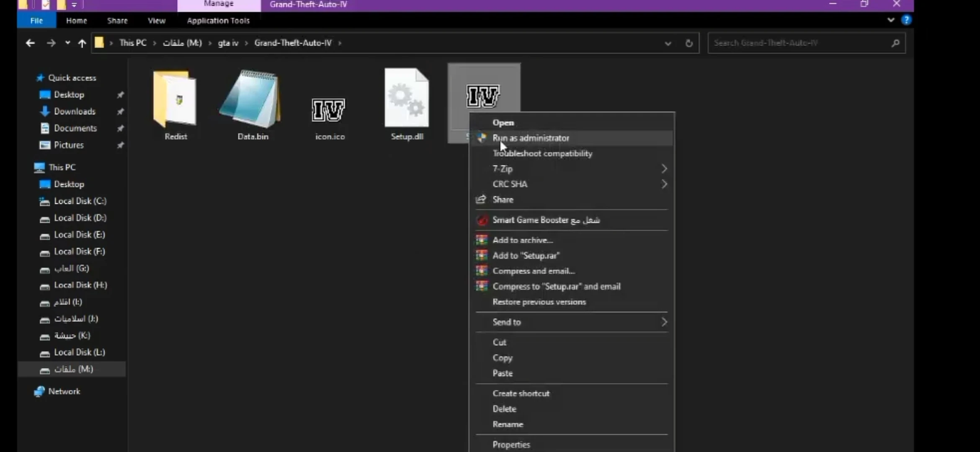Select the Data.bin notepad file icon
The image size is (980, 452).
point(252,100)
